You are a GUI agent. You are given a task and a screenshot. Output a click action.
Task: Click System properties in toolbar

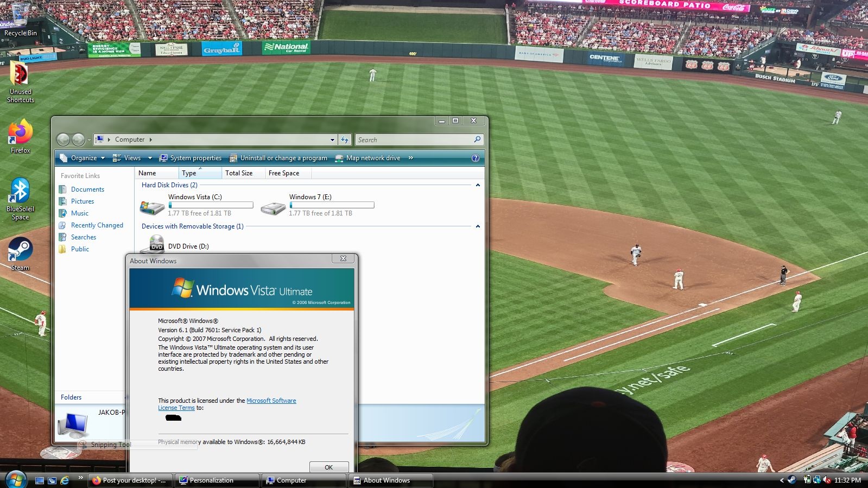tap(191, 158)
